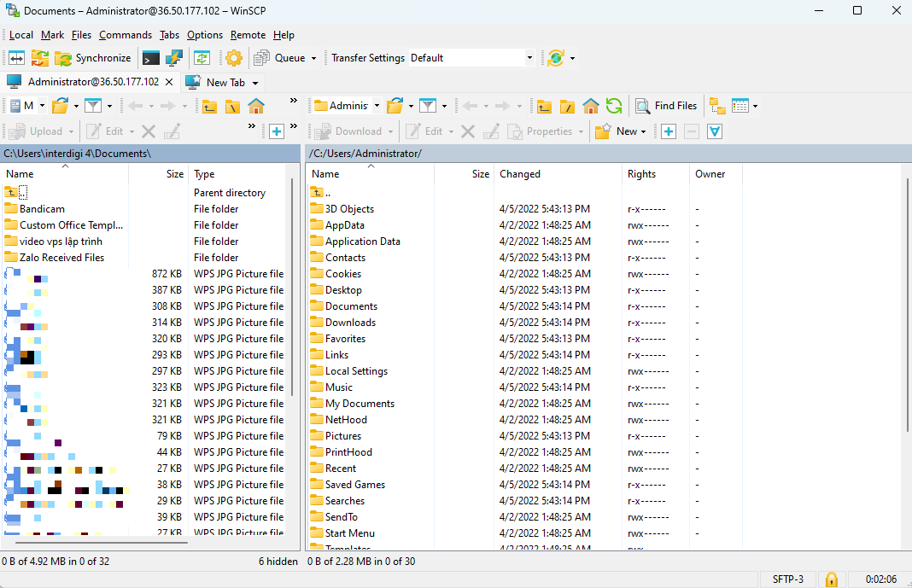
Task: Click the padlock encryption status icon
Action: [x=832, y=579]
